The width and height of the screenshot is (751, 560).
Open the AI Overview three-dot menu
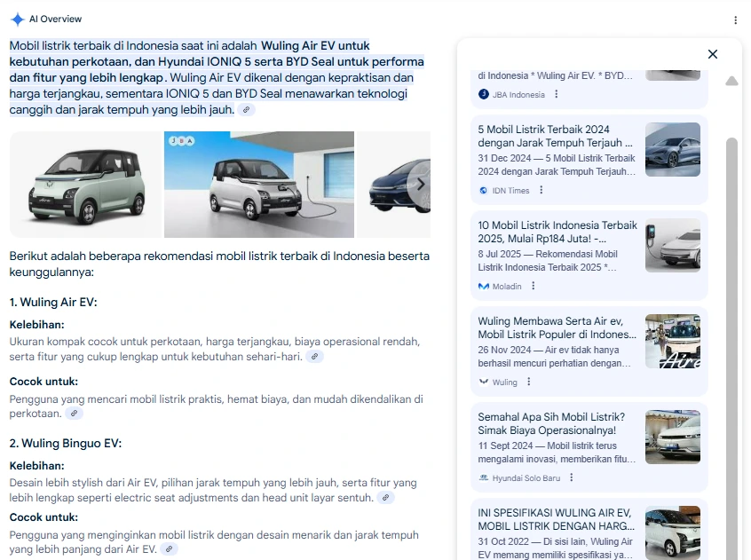click(x=735, y=20)
